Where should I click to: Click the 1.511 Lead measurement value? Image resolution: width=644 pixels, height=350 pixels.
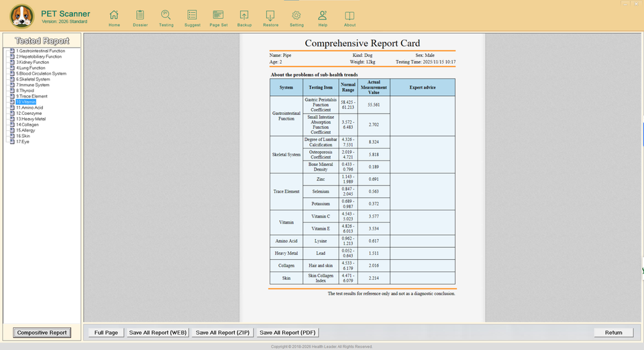(374, 253)
